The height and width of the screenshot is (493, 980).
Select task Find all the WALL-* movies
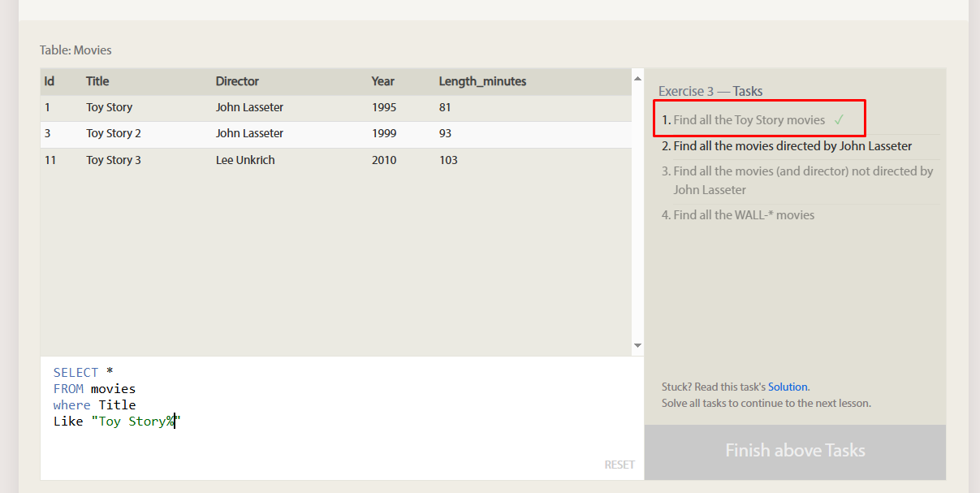738,215
